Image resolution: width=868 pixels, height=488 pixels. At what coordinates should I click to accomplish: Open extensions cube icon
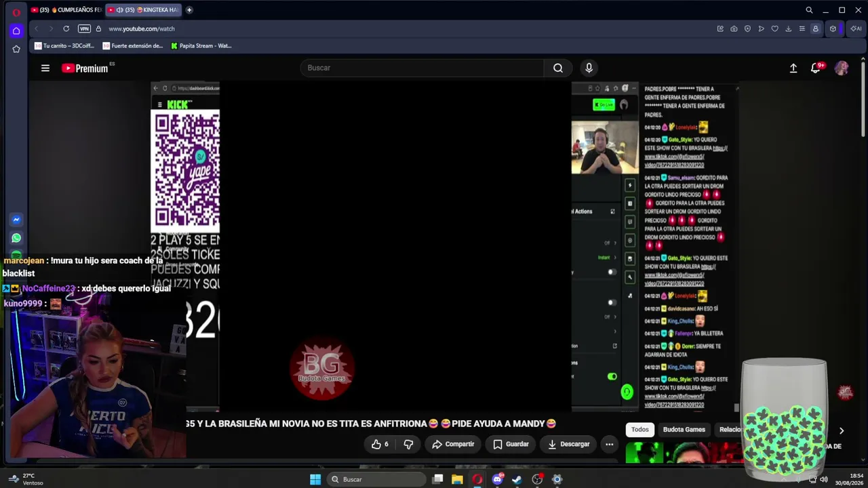[833, 28]
